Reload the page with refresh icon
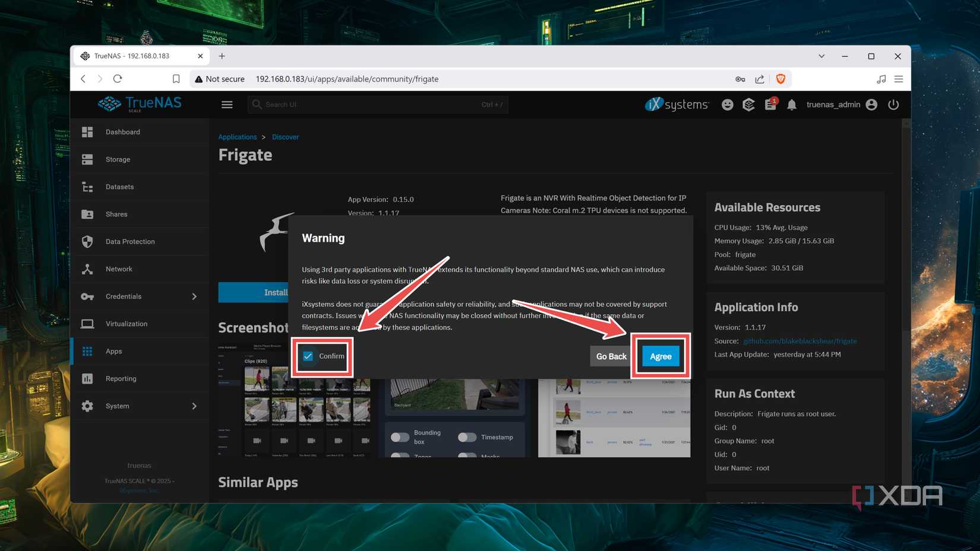 click(x=118, y=79)
